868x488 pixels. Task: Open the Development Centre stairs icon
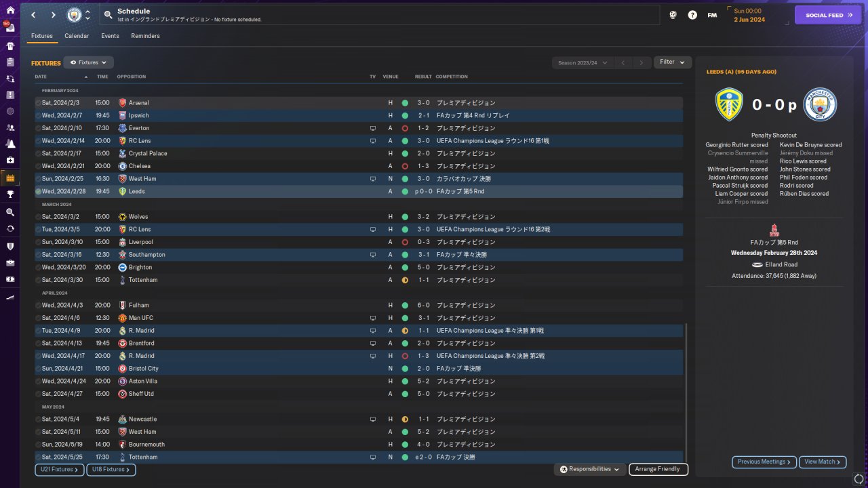pyautogui.click(x=10, y=297)
